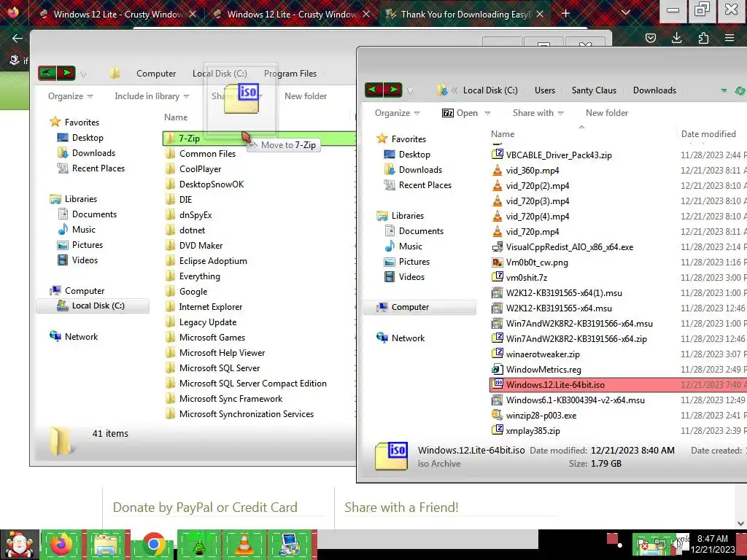Open Include in library dropdown

(152, 96)
